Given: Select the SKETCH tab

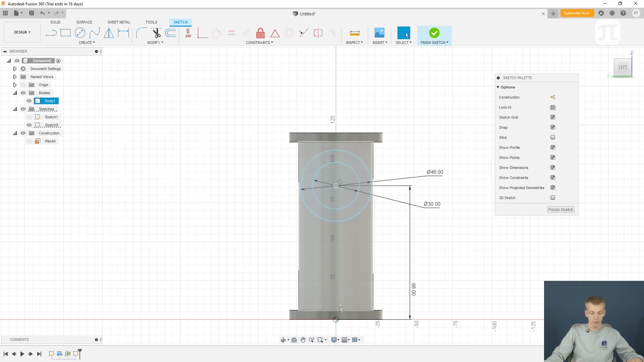Looking at the screenshot, I should 180,22.
